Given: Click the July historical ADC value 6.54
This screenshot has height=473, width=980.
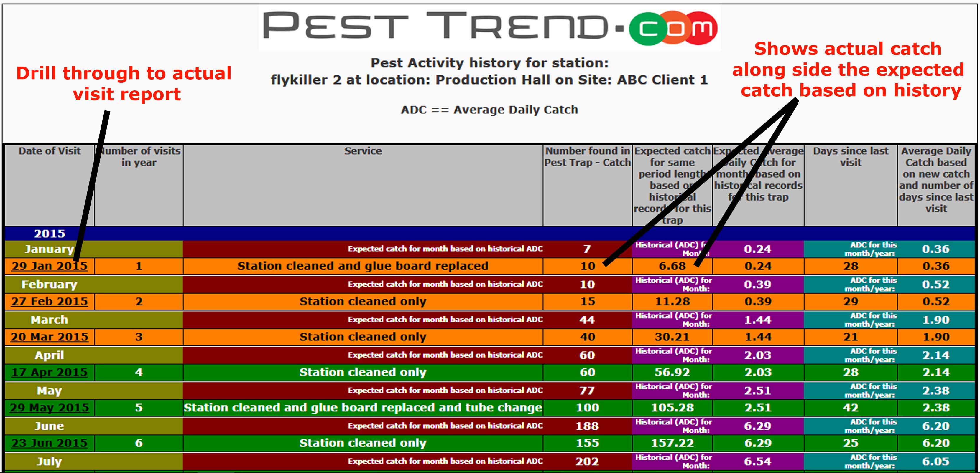Looking at the screenshot, I should tap(757, 461).
